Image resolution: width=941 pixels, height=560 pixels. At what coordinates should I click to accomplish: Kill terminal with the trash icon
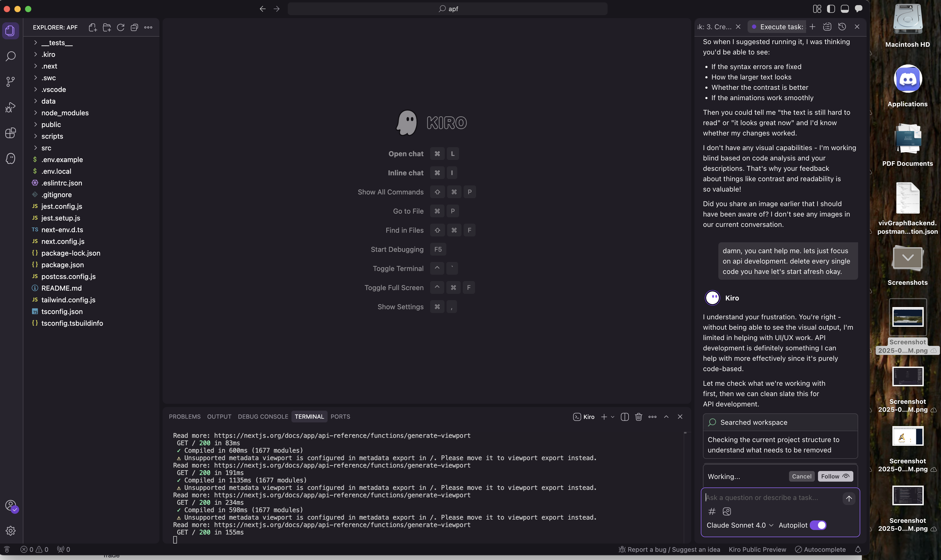click(638, 417)
